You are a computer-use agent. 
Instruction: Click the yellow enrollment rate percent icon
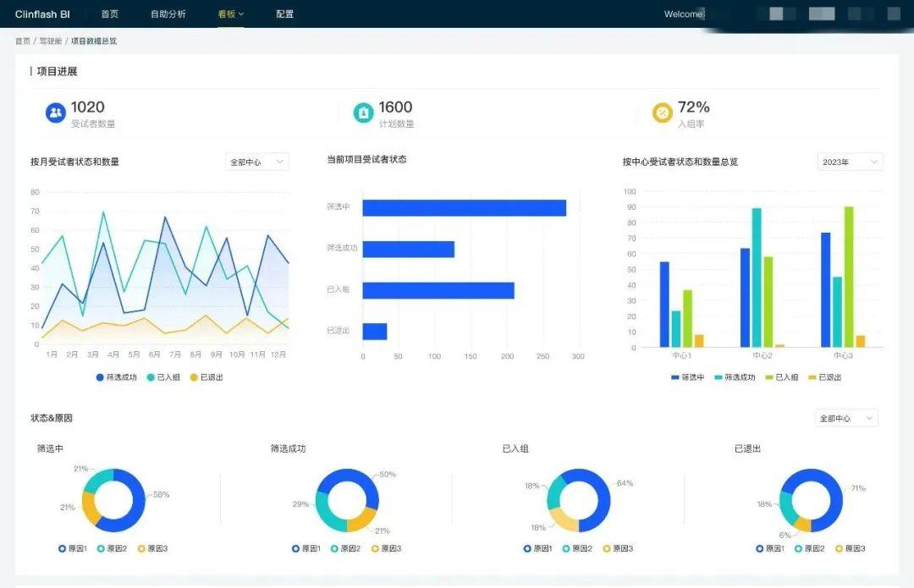point(662,113)
